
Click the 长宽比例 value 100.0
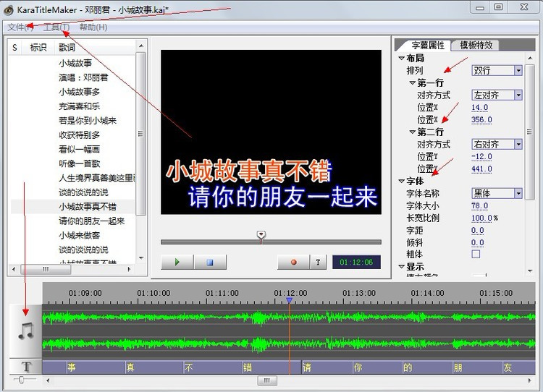click(x=481, y=218)
